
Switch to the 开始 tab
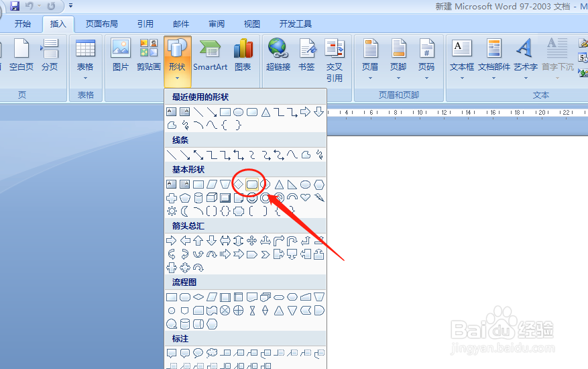(x=23, y=24)
